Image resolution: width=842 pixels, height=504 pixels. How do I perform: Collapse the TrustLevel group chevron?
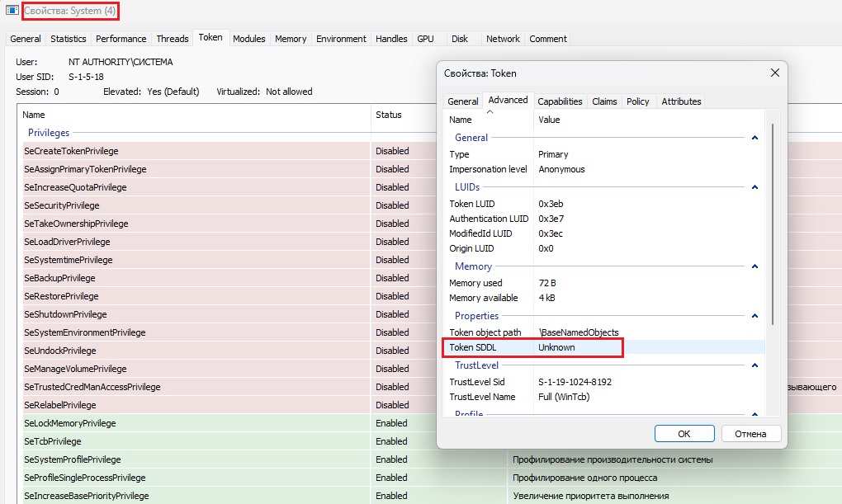(754, 365)
